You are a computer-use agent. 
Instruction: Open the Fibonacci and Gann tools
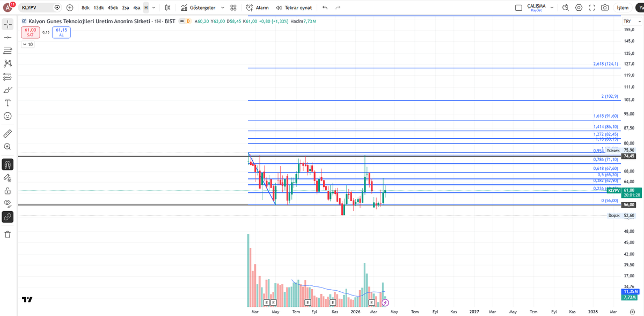click(8, 51)
